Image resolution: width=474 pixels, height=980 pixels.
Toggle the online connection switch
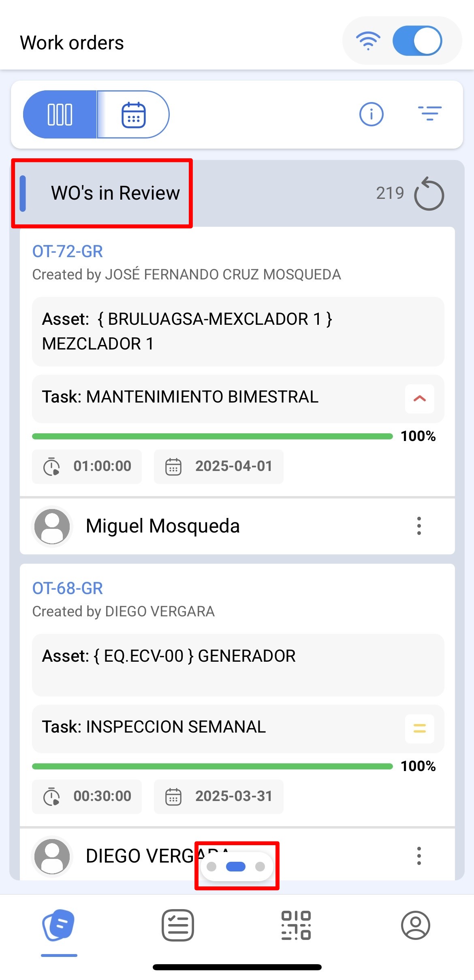point(417,41)
